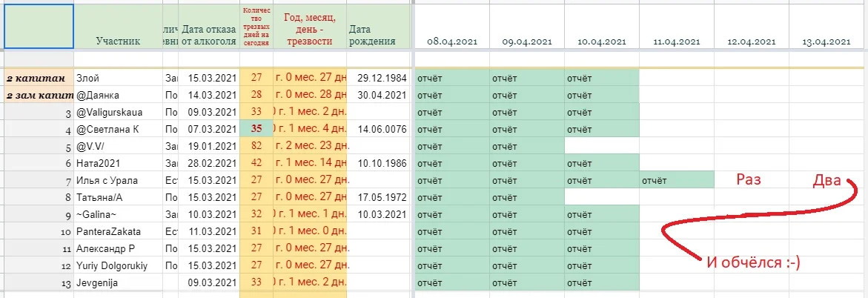Select the 11.04.2021 date column header

point(676,42)
